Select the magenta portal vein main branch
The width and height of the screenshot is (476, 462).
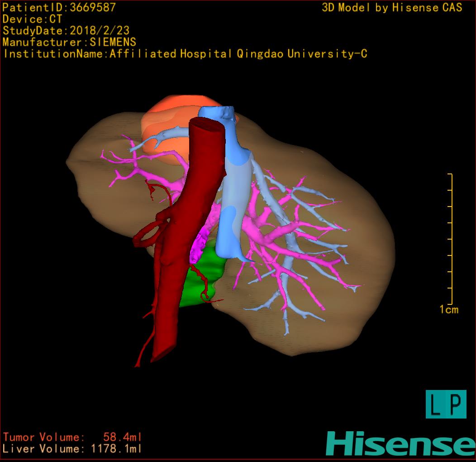267,230
